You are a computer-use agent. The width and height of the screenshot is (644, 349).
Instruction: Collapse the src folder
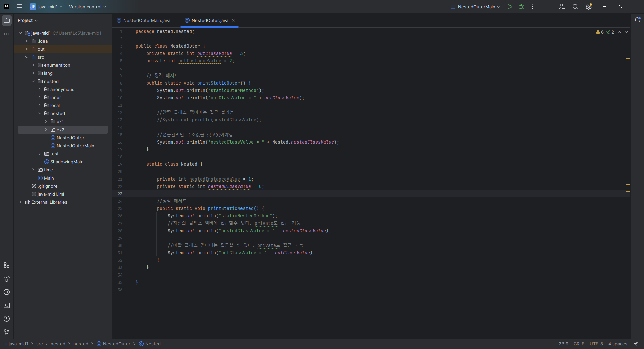[27, 57]
